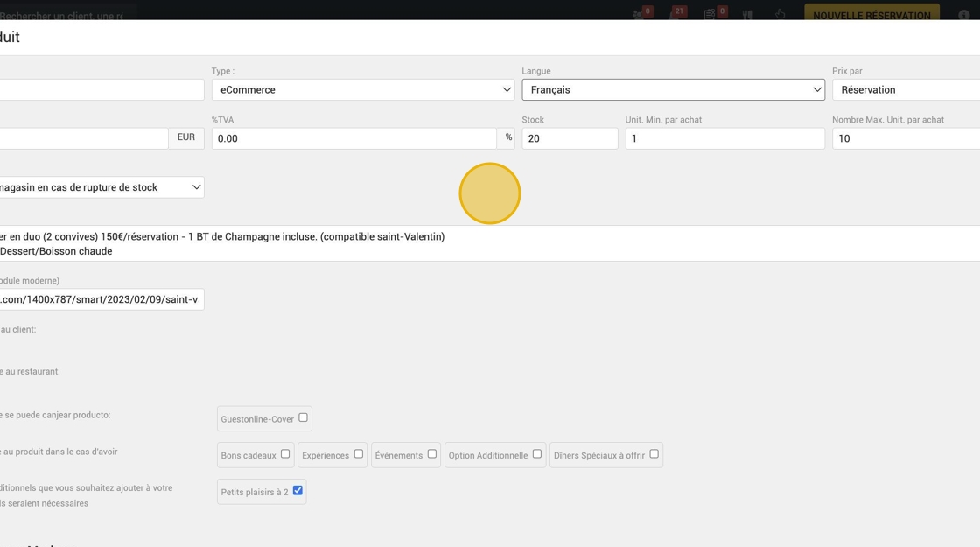The width and height of the screenshot is (980, 547).
Task: Open the Type dropdown showing eCommerce
Action: pyautogui.click(x=363, y=89)
